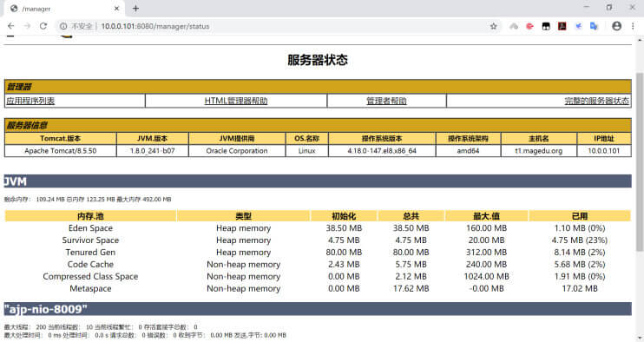Screen dimensions: 644x342
Task: Open the grey cloud extension icon
Action: [x=514, y=26]
